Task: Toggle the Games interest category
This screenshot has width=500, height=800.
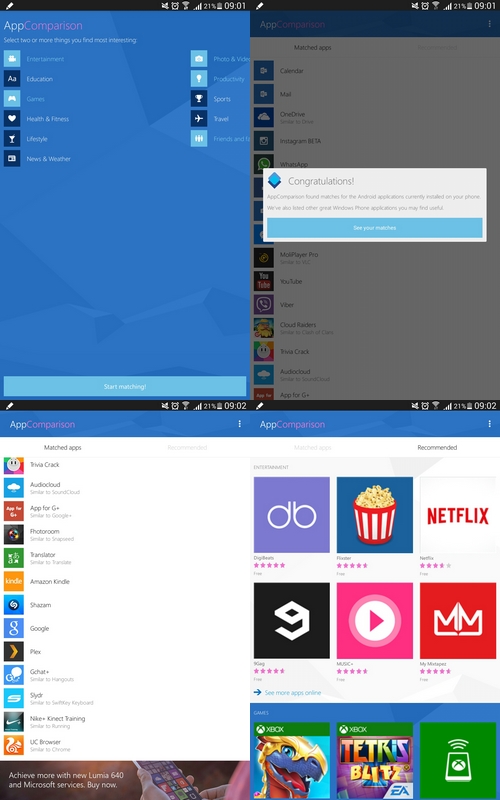Action: click(x=24, y=99)
